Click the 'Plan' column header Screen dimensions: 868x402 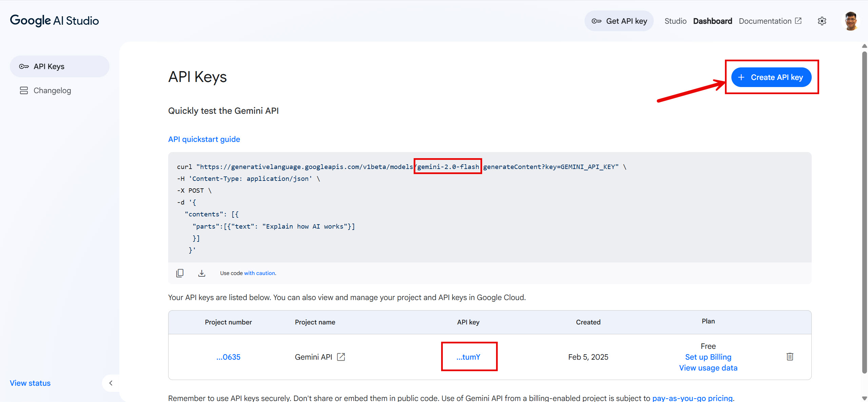tap(708, 321)
